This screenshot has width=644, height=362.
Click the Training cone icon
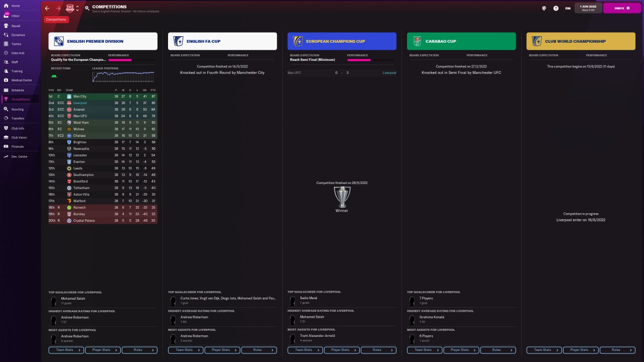pos(6,71)
